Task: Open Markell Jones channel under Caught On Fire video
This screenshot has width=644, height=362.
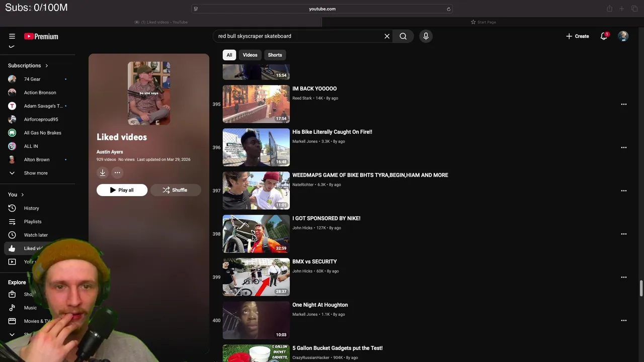Action: (305, 141)
